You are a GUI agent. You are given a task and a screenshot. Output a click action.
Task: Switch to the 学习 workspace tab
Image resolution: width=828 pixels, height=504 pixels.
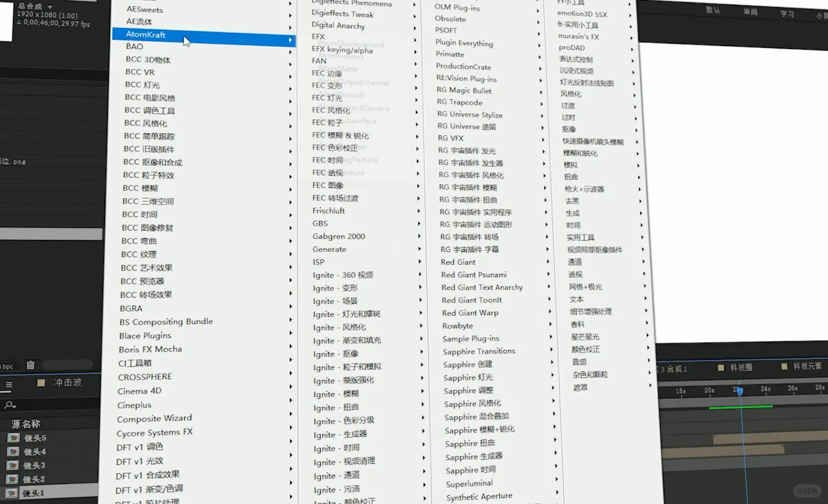point(787,14)
